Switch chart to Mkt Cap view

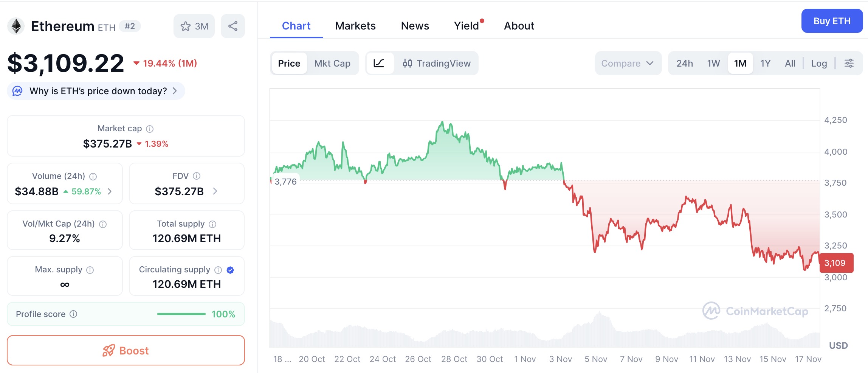[x=332, y=63]
